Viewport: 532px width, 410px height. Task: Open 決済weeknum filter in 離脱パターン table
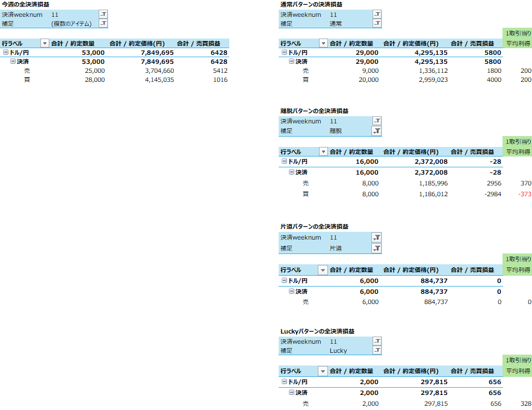[377, 121]
